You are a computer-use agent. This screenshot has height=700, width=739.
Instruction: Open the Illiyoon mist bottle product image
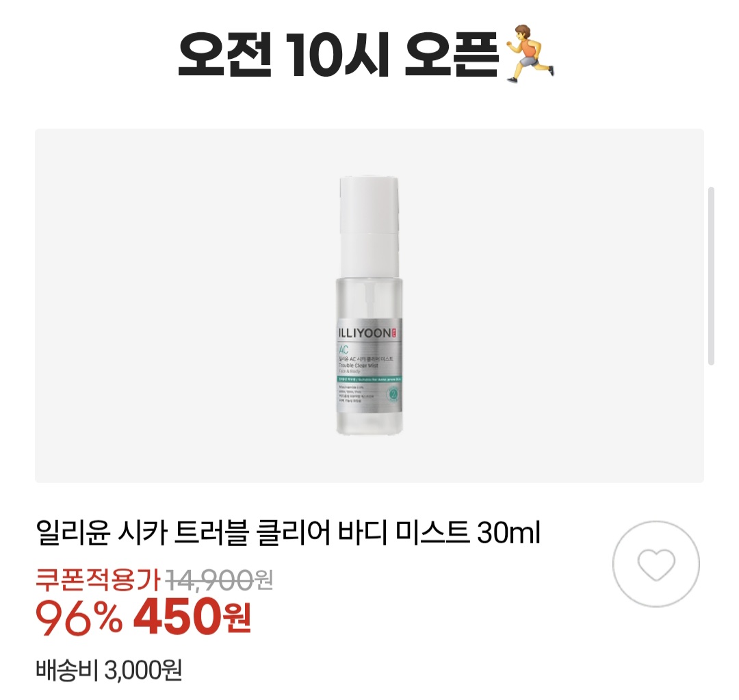click(369, 305)
